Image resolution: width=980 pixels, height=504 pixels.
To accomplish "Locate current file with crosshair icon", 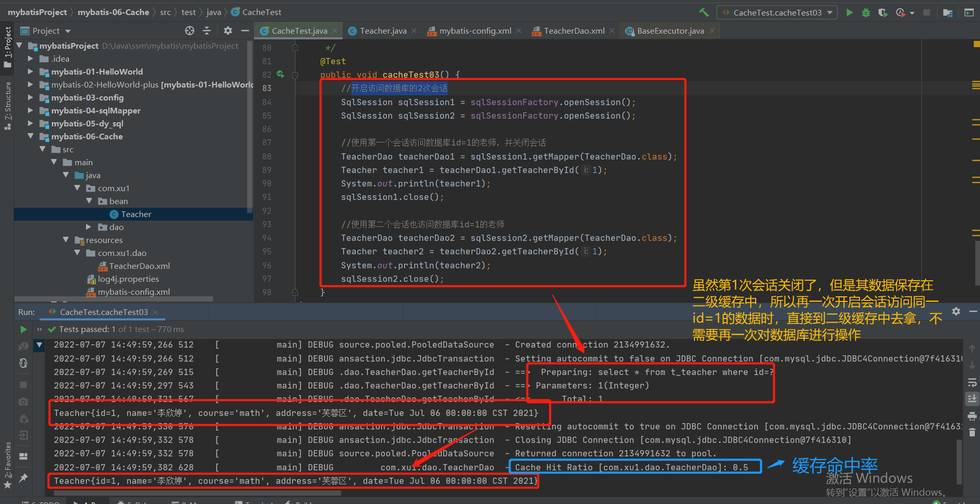I will tap(190, 31).
